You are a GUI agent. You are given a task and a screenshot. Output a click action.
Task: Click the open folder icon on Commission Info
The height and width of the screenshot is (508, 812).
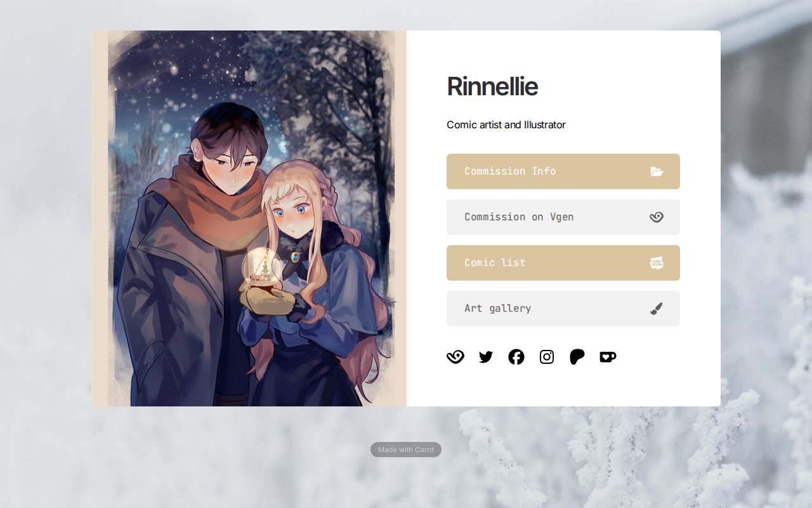click(657, 171)
